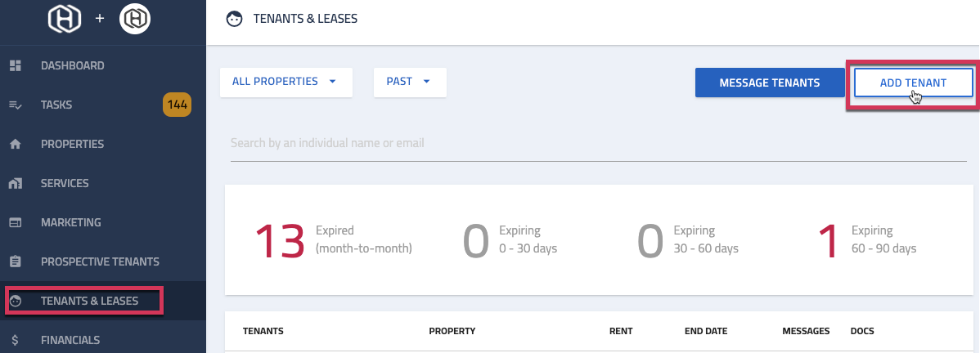This screenshot has height=353, width=980.
Task: Select the 13 Expired month-to-month stat
Action: 335,240
